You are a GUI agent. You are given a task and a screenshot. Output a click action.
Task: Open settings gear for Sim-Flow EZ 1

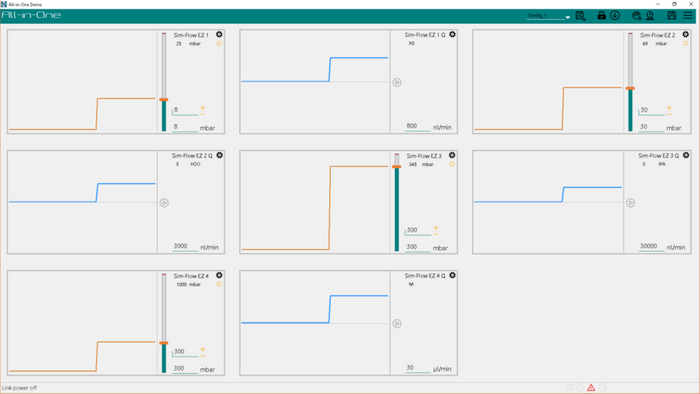219,34
